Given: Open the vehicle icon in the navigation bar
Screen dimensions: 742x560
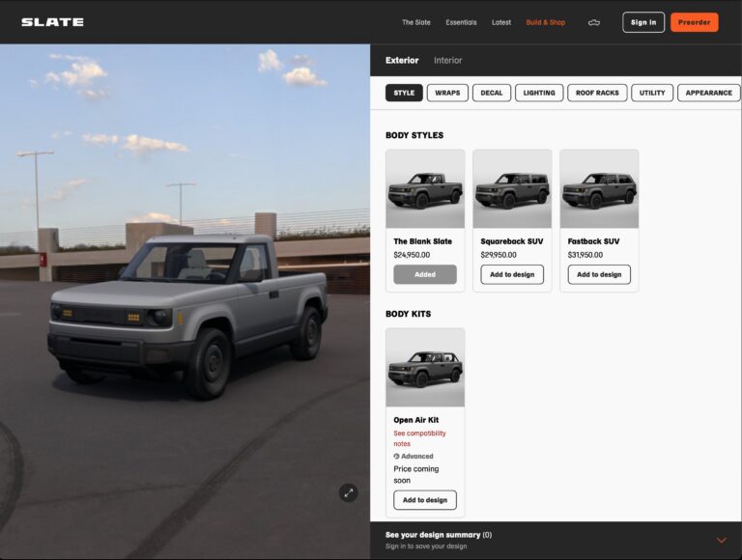Looking at the screenshot, I should click(x=594, y=22).
